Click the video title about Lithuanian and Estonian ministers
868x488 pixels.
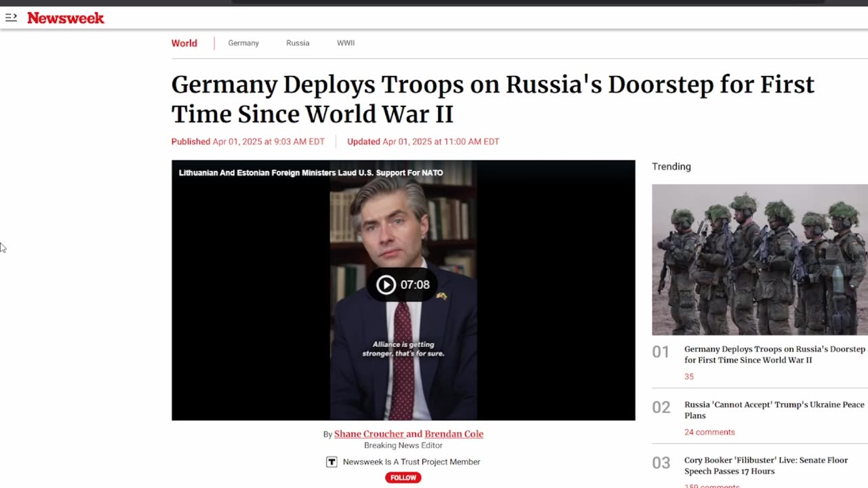pos(311,173)
